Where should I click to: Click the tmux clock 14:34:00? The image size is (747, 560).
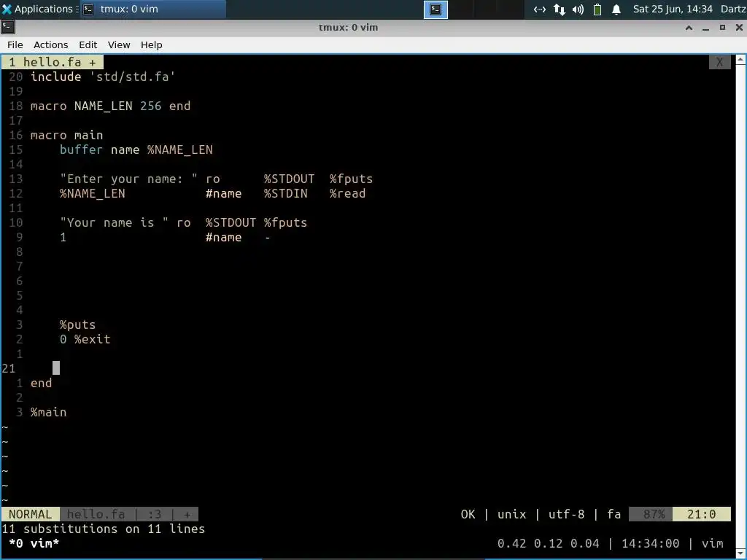pos(650,543)
